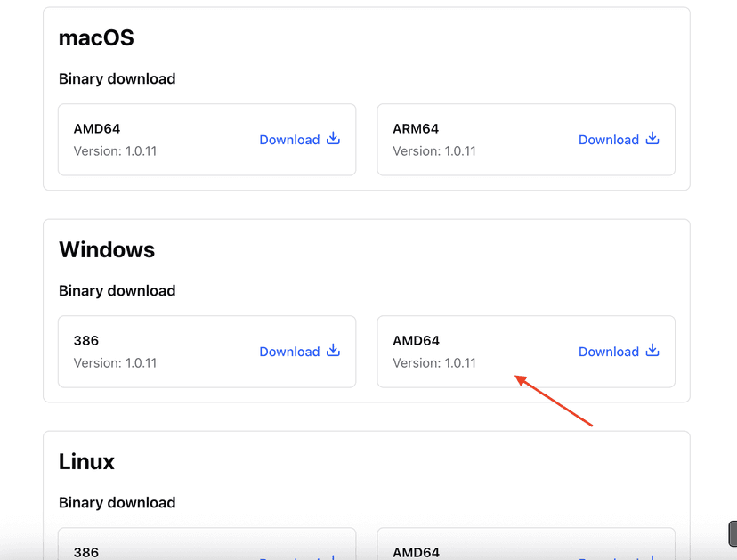737x560 pixels.
Task: Download the Windows 386 binary
Action: click(x=289, y=351)
